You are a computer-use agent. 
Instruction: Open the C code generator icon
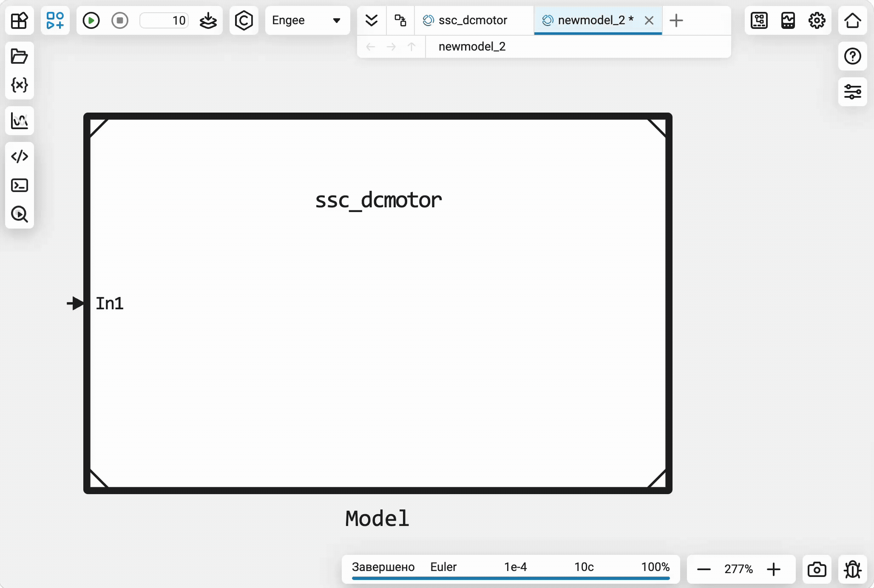click(x=244, y=20)
